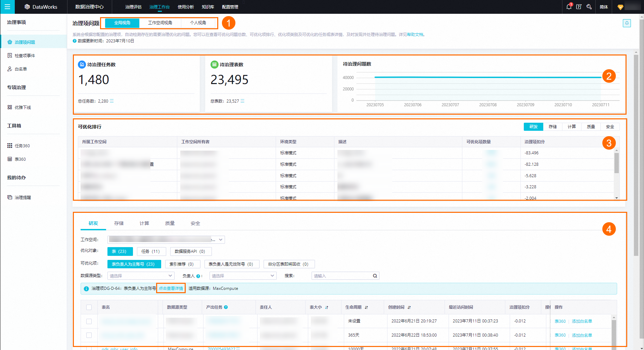Click the search magnifier in 搜索 field

click(x=375, y=276)
